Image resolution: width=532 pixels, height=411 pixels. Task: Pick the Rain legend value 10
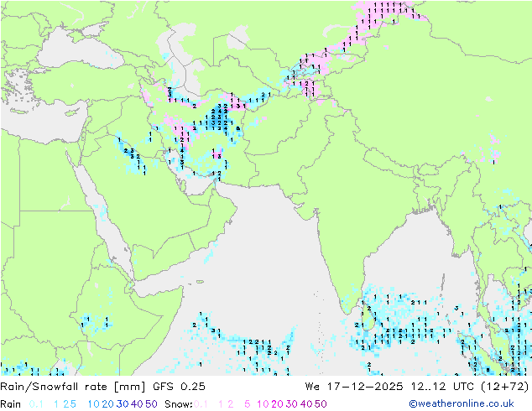click(x=94, y=404)
